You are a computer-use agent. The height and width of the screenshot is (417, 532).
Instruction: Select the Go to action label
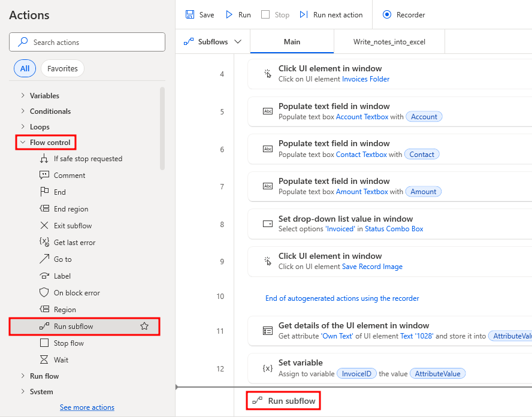(x=63, y=259)
